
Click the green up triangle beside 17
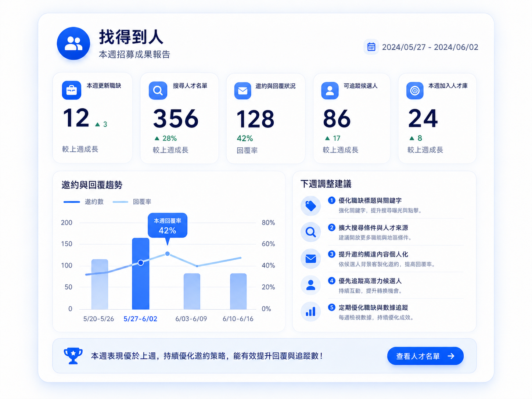[327, 139]
